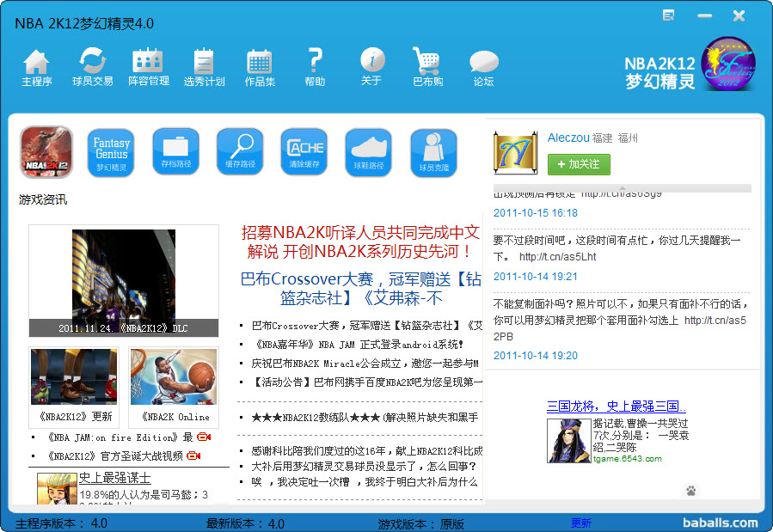Click the 2011.11.24 NBA2K12 DLC thumbnail
This screenshot has width=773, height=532.
coord(123,282)
